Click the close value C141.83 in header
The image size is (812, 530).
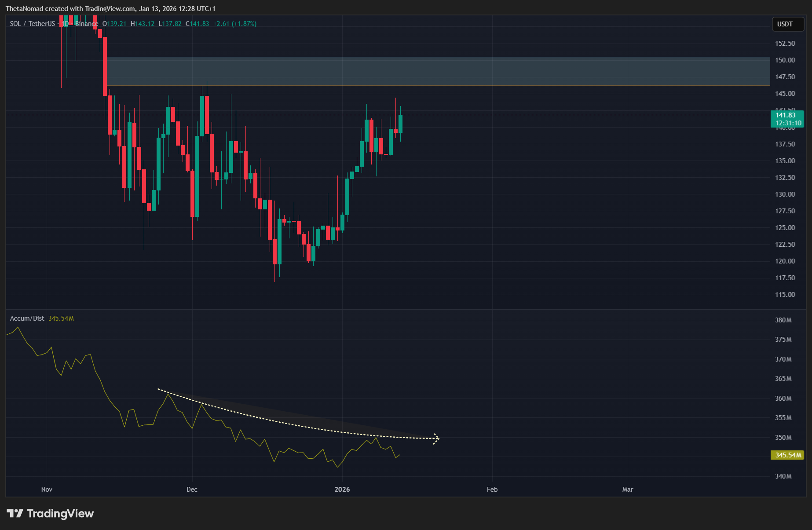click(x=198, y=24)
